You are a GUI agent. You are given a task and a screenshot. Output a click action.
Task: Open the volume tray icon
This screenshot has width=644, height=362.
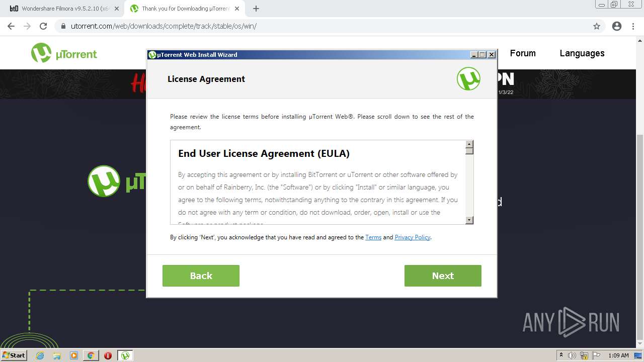(x=572, y=355)
